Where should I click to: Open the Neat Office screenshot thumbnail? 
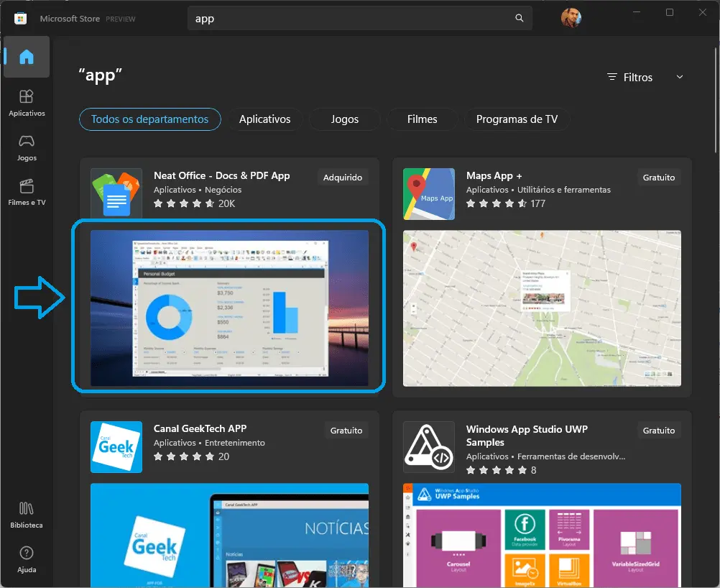tap(229, 308)
